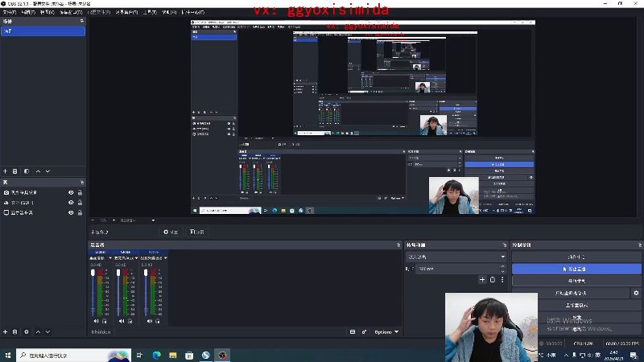This screenshot has width=644, height=362.
Task: Open source properties gear in sources toolbar
Action: tap(27, 331)
